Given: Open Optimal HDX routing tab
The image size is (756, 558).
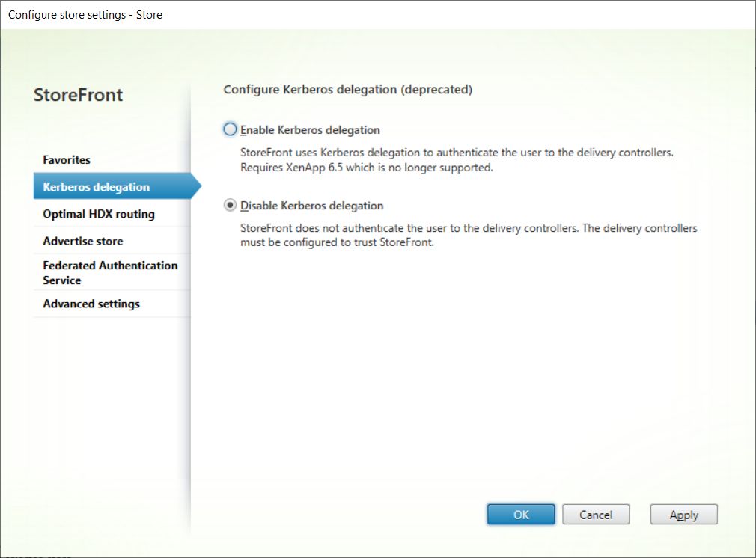Looking at the screenshot, I should [112, 214].
